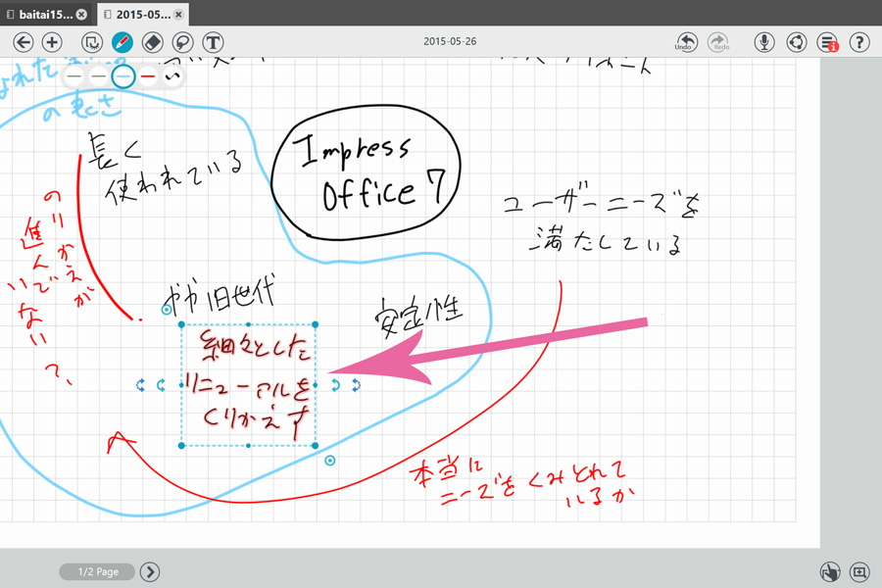The image size is (882, 588).
Task: Open the 1/2 Page indicator
Action: 96,572
